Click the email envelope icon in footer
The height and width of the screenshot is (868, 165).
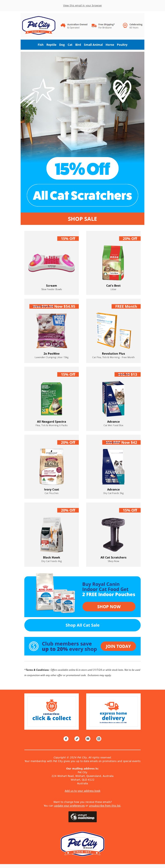click(x=88, y=739)
